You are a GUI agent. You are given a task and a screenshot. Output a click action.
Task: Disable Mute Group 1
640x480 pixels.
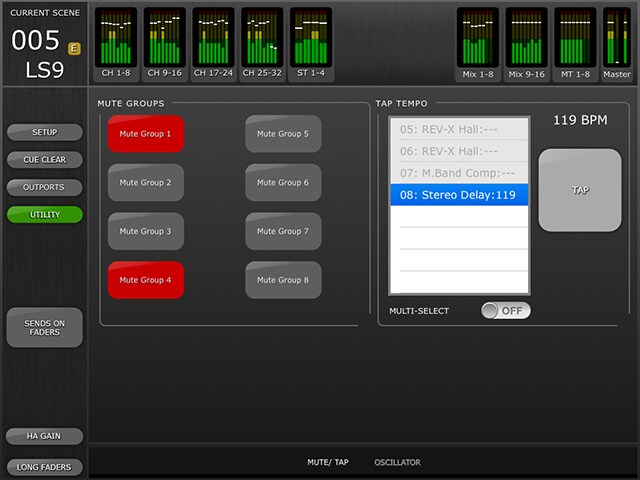click(146, 134)
